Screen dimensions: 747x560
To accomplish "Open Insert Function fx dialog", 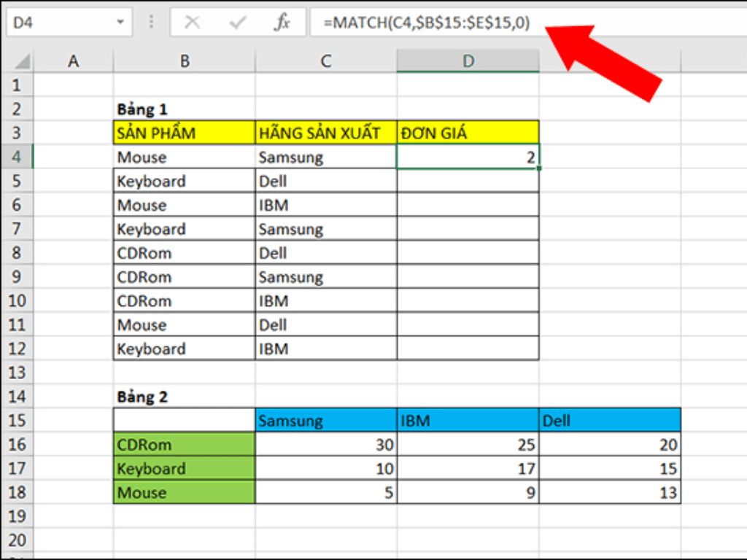I will coord(282,23).
